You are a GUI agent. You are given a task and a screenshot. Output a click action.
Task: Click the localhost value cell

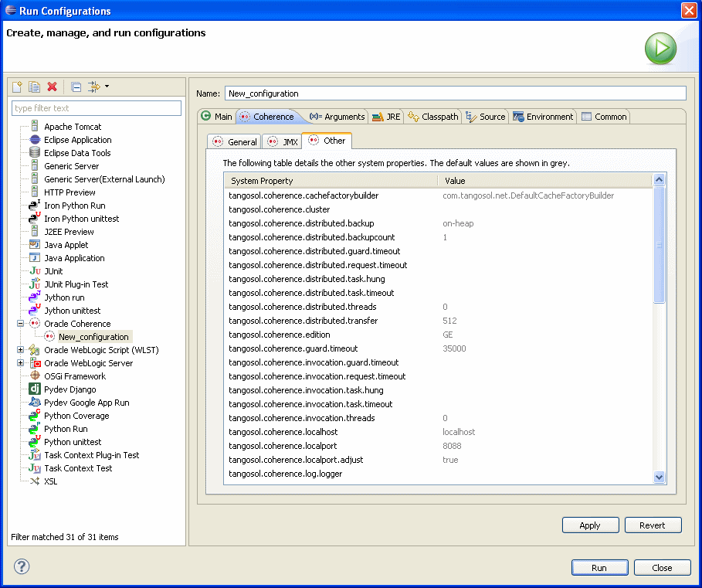pyautogui.click(x=459, y=432)
